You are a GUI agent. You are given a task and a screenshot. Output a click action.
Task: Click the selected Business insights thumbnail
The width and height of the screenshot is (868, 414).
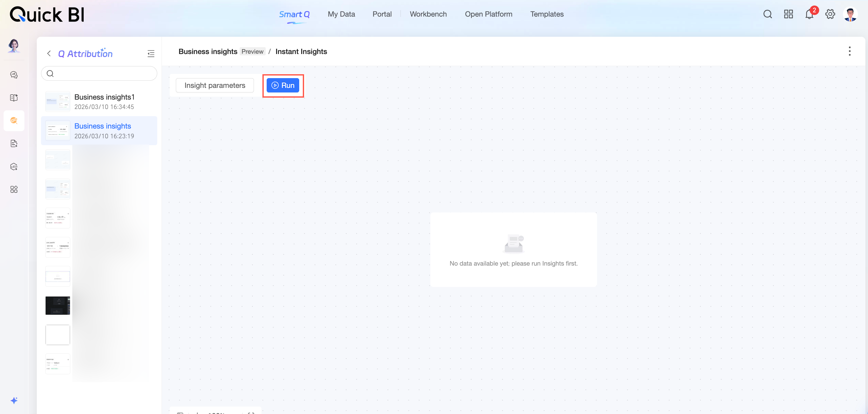[58, 131]
